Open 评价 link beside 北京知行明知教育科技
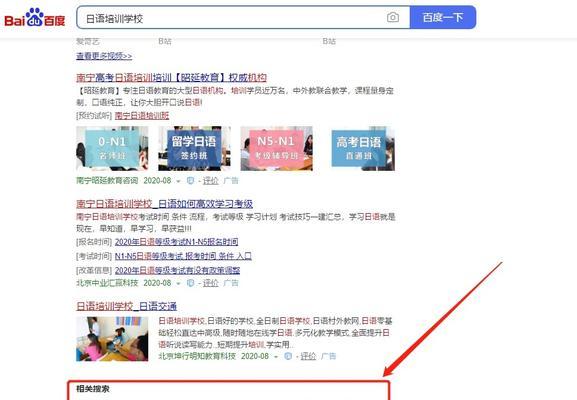The height and width of the screenshot is (400, 577). (x=308, y=356)
